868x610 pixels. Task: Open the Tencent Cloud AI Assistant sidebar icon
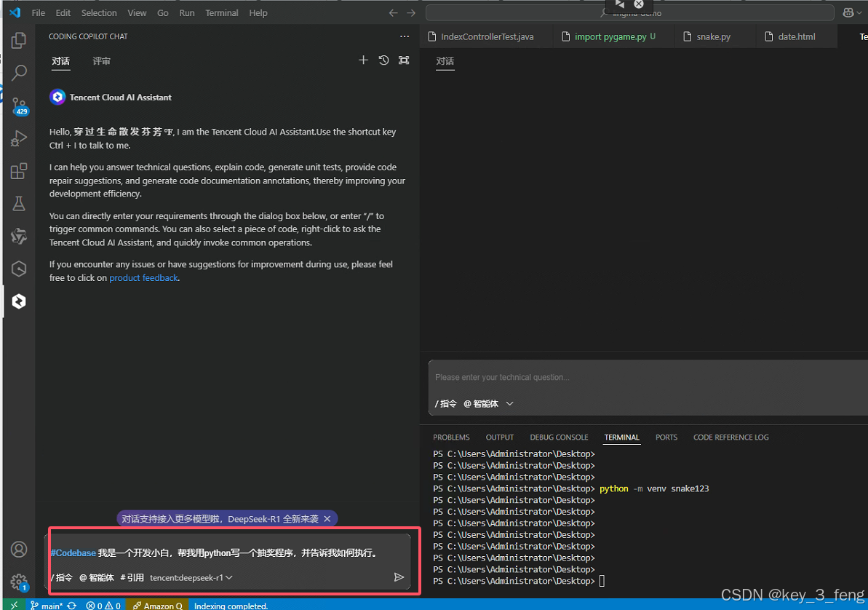(19, 301)
